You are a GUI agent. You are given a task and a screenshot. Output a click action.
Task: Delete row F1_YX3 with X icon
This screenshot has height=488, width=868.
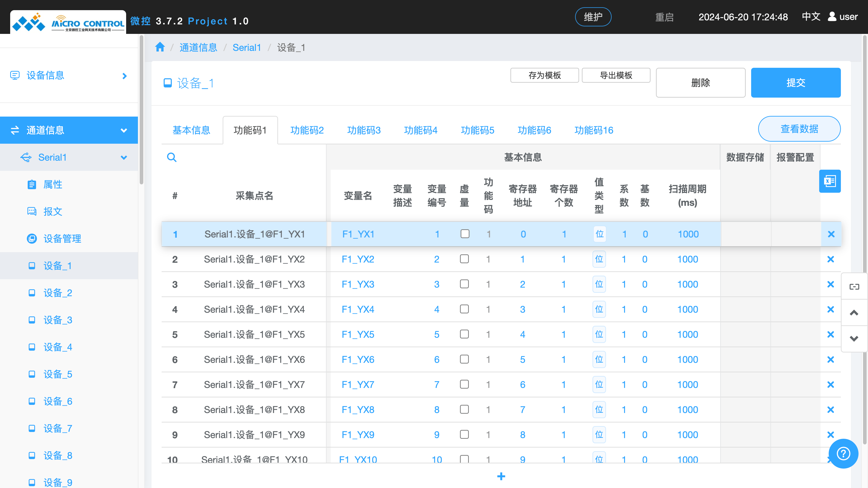click(x=830, y=284)
